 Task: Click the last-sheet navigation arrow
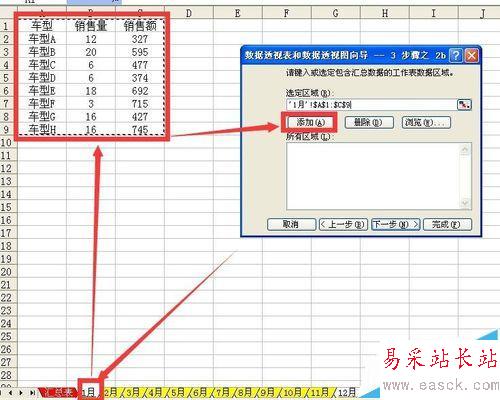[x=32, y=393]
